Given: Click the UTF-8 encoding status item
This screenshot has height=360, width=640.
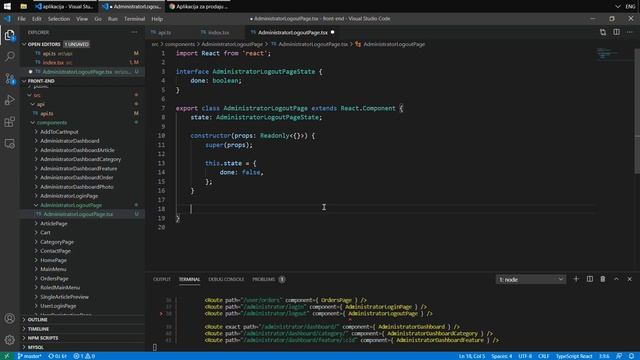Looking at the screenshot, I should coord(525,356).
